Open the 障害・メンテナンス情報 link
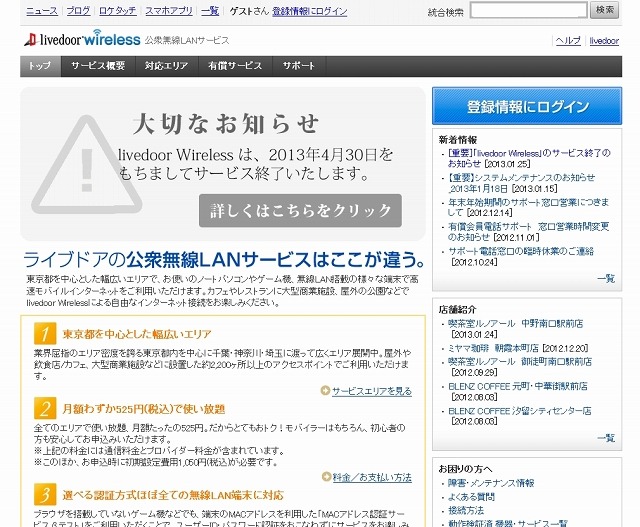Image resolution: width=640 pixels, height=527 pixels. point(491,483)
